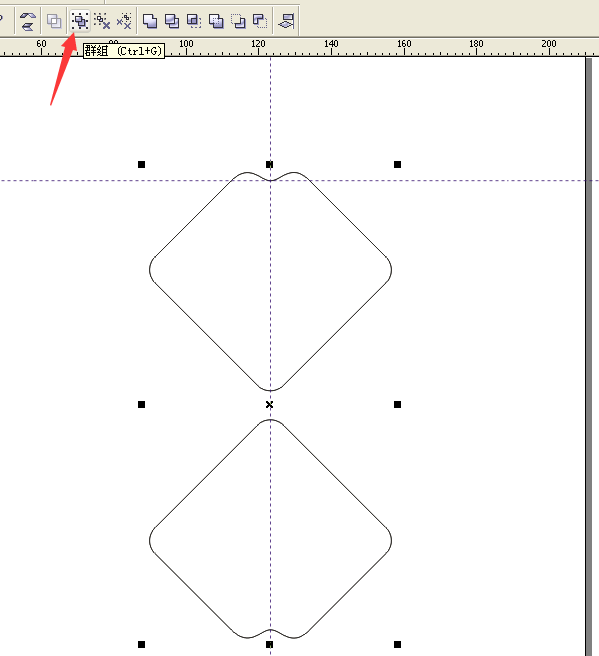
Task: Open the Align and Distribute icon
Action: (287, 20)
